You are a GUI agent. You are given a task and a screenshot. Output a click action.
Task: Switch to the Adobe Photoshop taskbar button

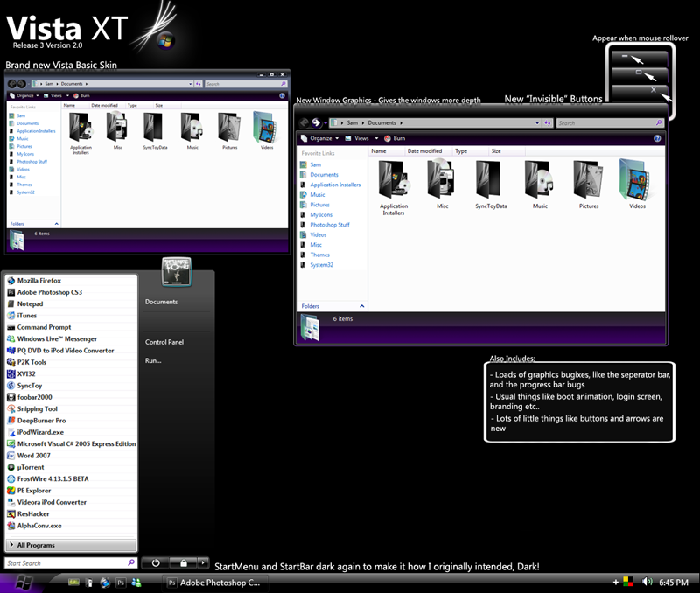pos(214,583)
